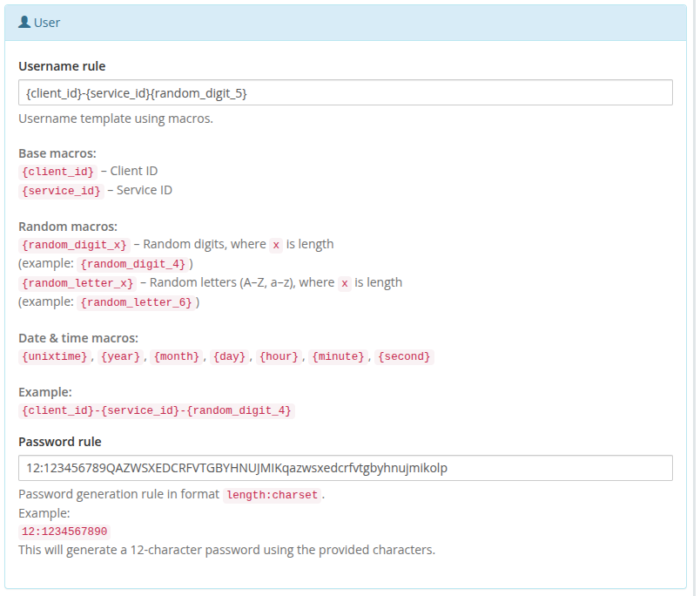
Task: Click the Username rule input field
Action: click(x=346, y=92)
